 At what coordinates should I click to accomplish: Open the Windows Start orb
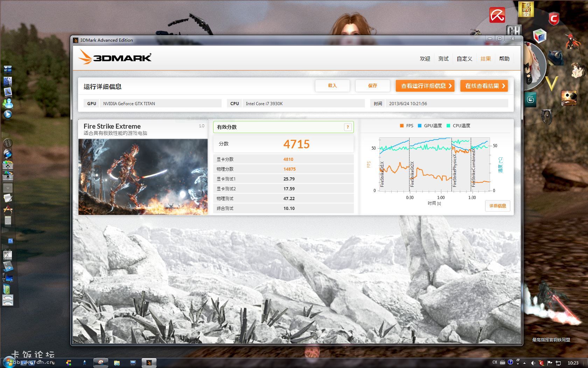9,362
